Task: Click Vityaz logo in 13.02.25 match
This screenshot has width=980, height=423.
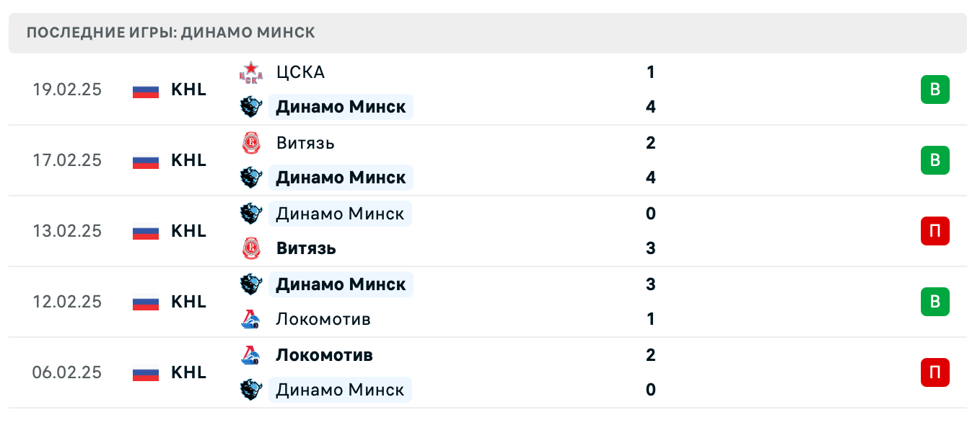Action: [250, 248]
